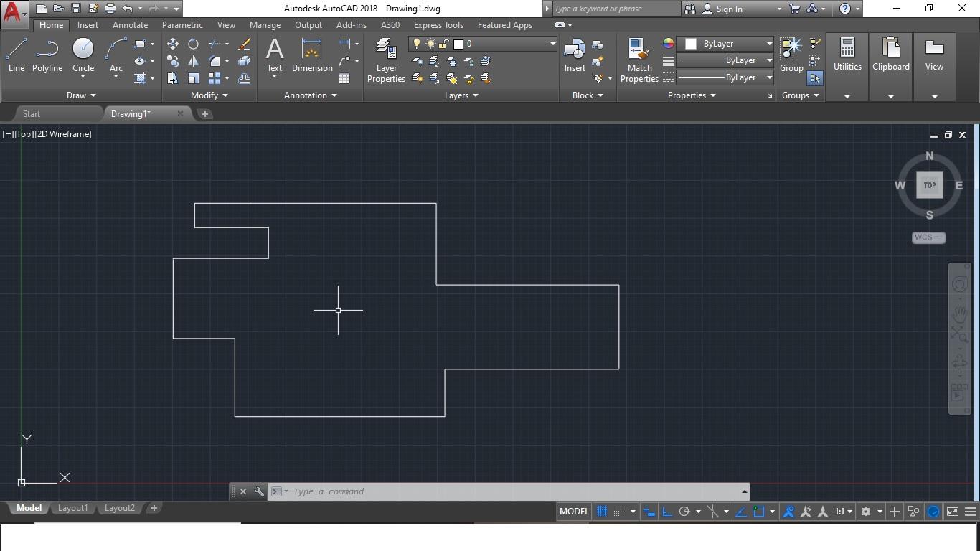This screenshot has width=980, height=551.
Task: Click Match Properties tool
Action: tap(639, 61)
